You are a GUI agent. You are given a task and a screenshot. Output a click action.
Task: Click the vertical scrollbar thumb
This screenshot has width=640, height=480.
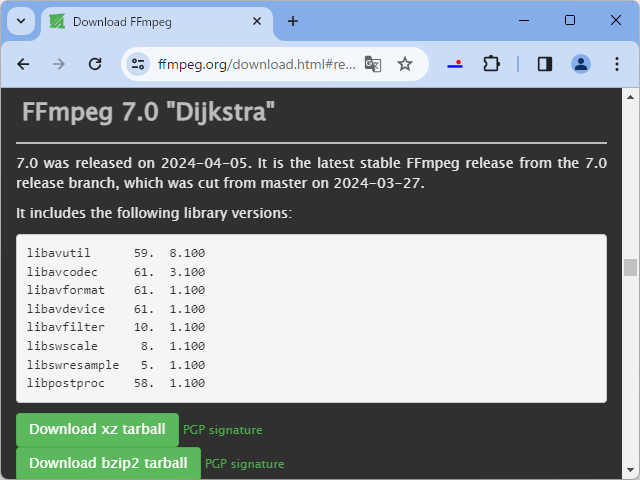[630, 268]
